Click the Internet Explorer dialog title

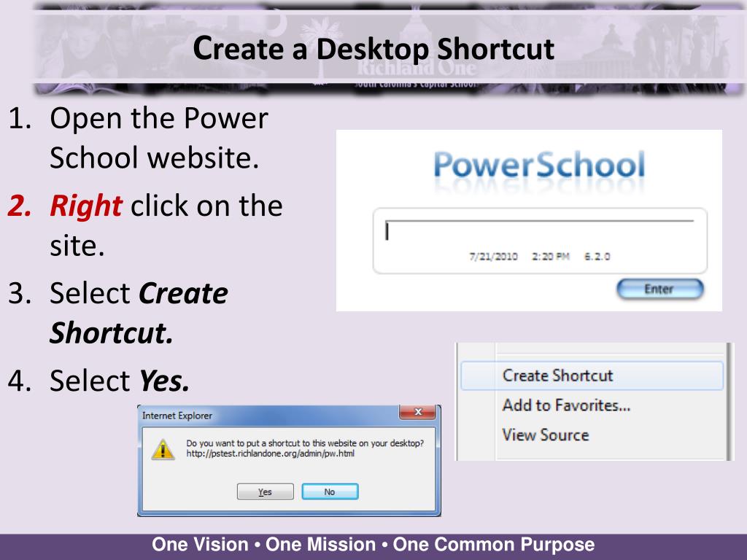pyautogui.click(x=177, y=416)
